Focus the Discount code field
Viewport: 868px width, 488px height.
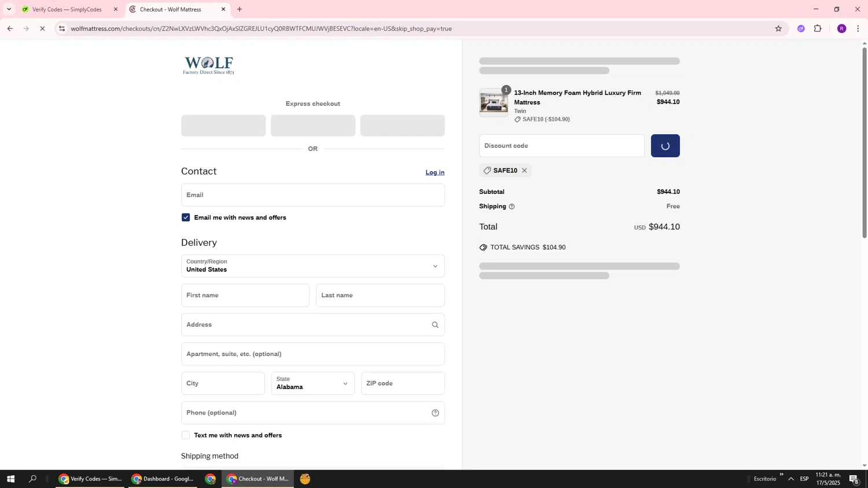[x=562, y=146]
